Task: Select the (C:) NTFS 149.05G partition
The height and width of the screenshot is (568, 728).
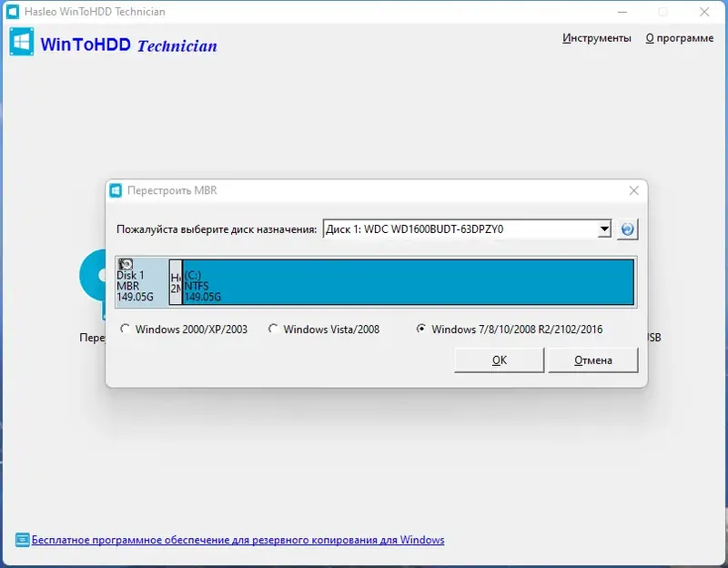Action: [408, 282]
